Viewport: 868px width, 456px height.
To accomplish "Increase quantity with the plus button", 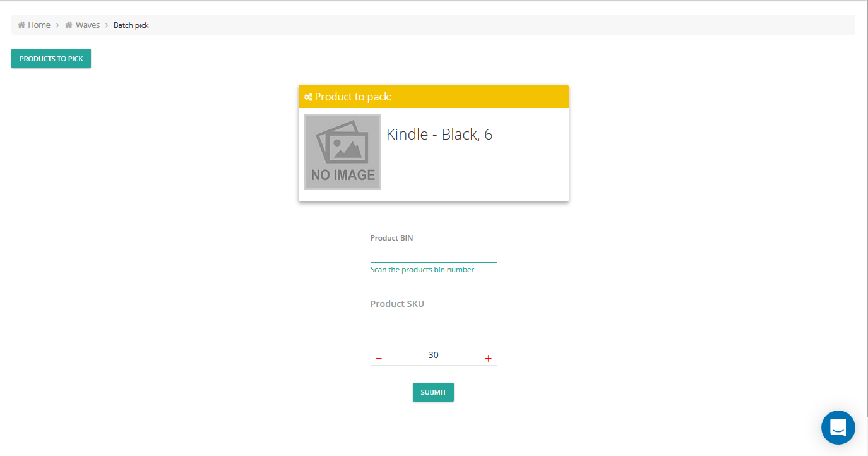I will click(x=488, y=358).
